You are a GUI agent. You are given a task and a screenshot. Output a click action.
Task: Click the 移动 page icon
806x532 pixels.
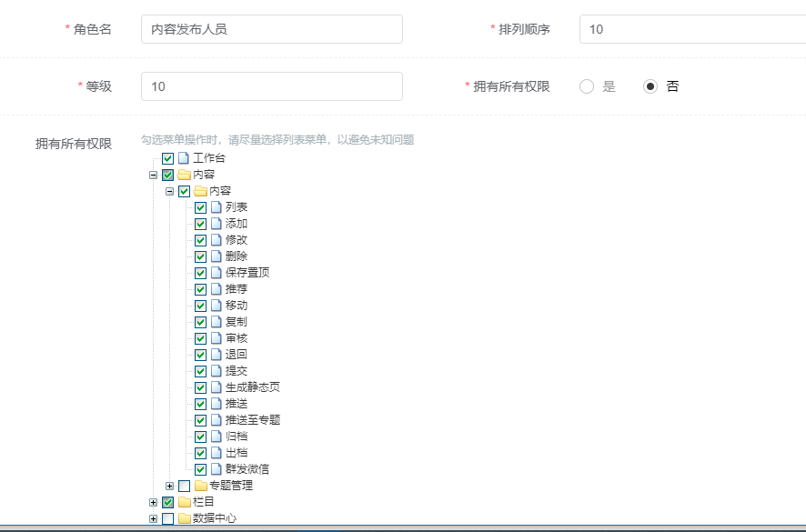click(x=216, y=306)
